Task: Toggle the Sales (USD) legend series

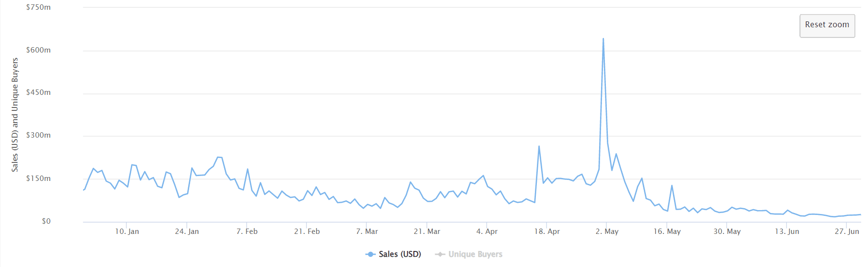Action: [x=393, y=254]
